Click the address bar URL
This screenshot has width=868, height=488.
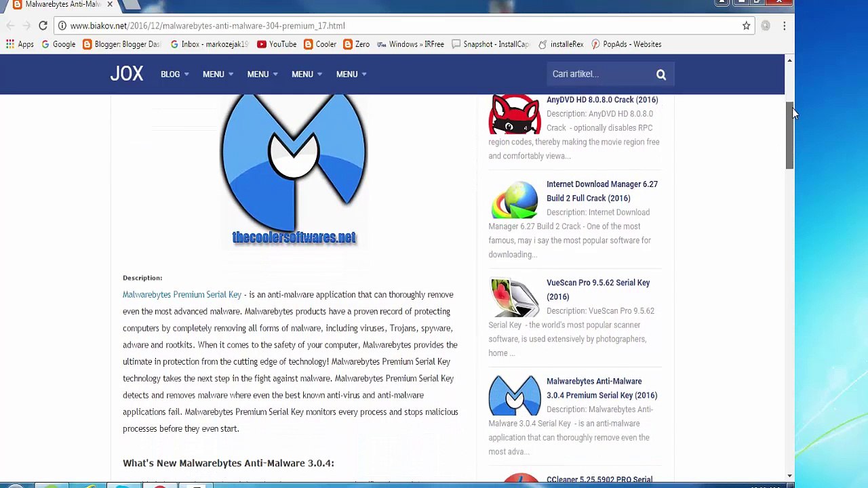(208, 26)
